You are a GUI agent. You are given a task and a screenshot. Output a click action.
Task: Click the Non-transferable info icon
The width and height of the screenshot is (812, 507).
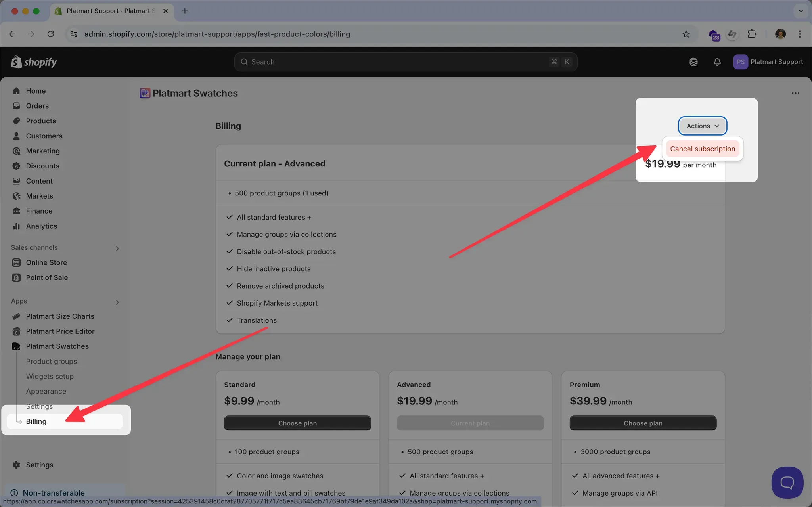coord(14,493)
